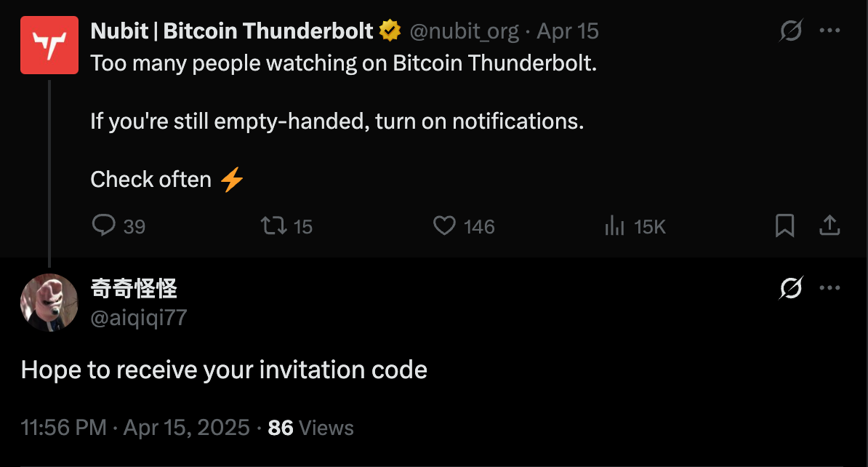The width and height of the screenshot is (868, 467).
Task: Open the 奇奇怪怪 profile picture
Action: coord(49,303)
